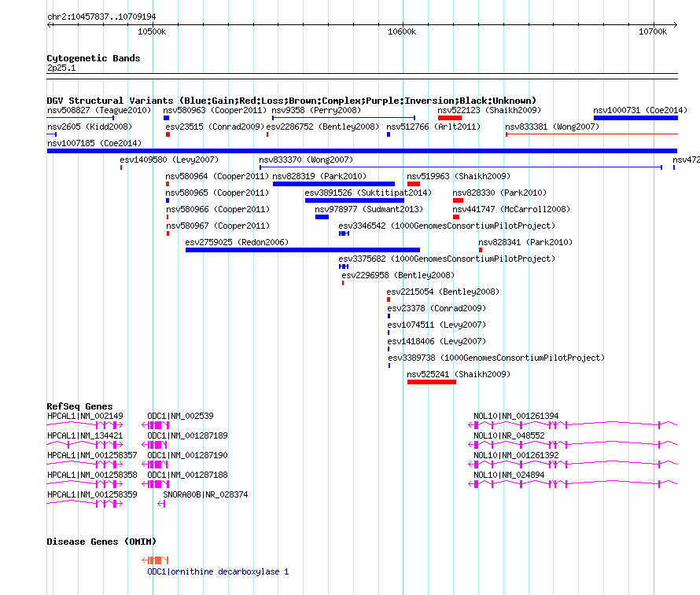The width and height of the screenshot is (700, 595).
Task: Click the esv2215054 (Bentley2008) label
Action: [443, 292]
